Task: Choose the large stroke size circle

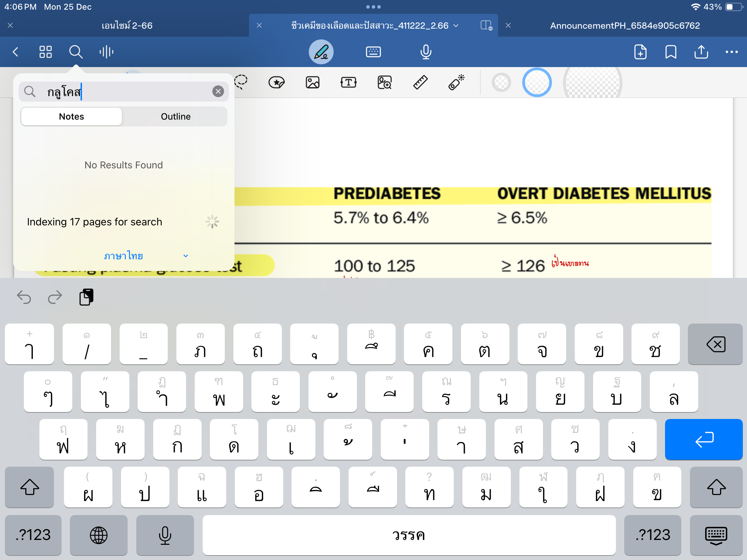Action: (592, 82)
